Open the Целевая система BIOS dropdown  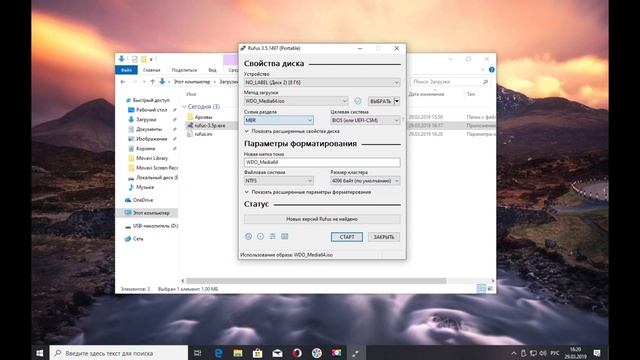pos(365,120)
